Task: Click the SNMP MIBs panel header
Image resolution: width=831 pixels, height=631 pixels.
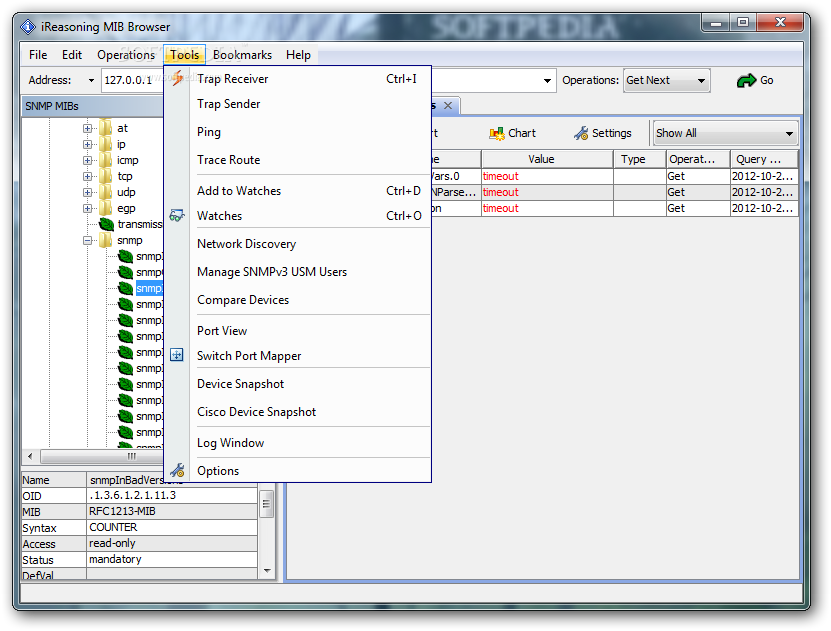Action: pos(93,106)
